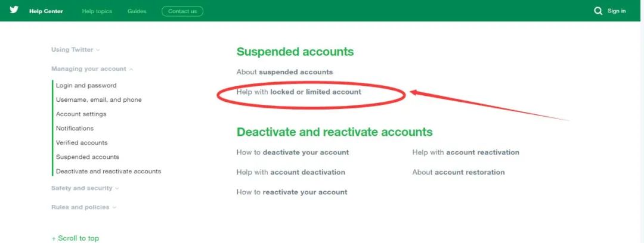Screen dimensions: 644x243
Task: Go to Help Center home
Action: 46,11
